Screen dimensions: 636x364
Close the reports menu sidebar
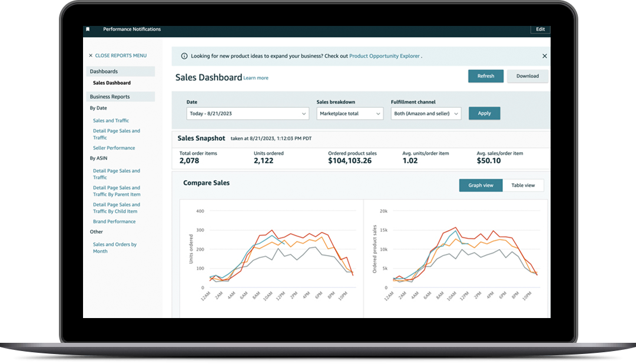117,55
